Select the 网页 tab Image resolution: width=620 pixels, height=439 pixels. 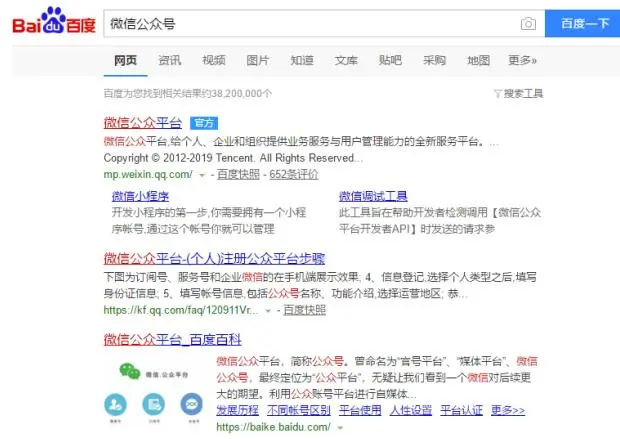click(125, 61)
